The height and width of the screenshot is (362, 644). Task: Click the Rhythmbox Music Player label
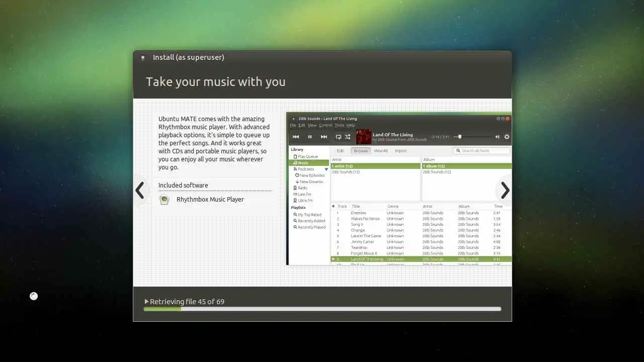210,200
